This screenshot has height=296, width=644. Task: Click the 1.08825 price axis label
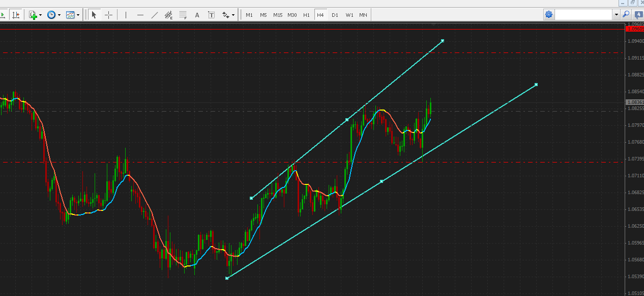pos(635,74)
